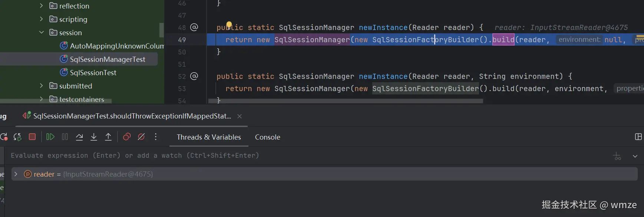Open SqlSessionTest file in project tree
The width and height of the screenshot is (644, 217).
pyautogui.click(x=93, y=73)
